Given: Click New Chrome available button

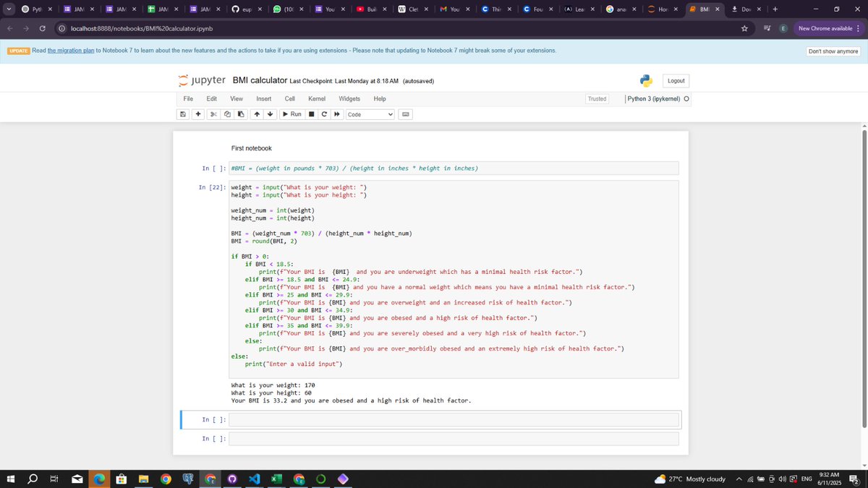Looking at the screenshot, I should click(x=828, y=28).
